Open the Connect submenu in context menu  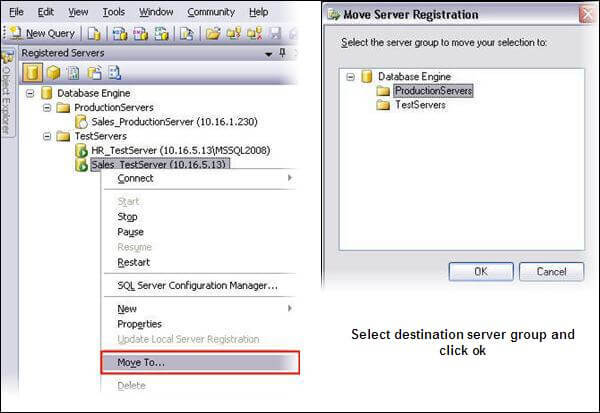point(200,178)
